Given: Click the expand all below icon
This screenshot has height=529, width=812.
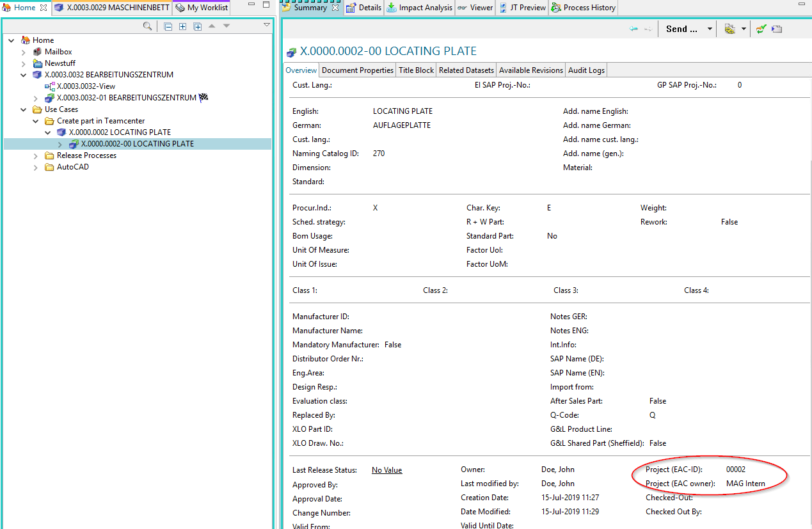Looking at the screenshot, I should [198, 26].
